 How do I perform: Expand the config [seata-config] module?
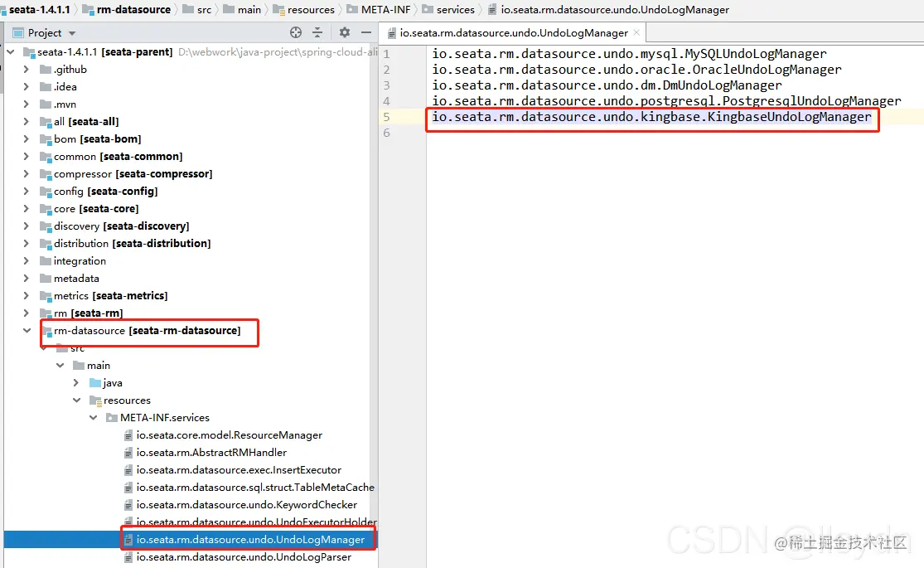pos(26,191)
